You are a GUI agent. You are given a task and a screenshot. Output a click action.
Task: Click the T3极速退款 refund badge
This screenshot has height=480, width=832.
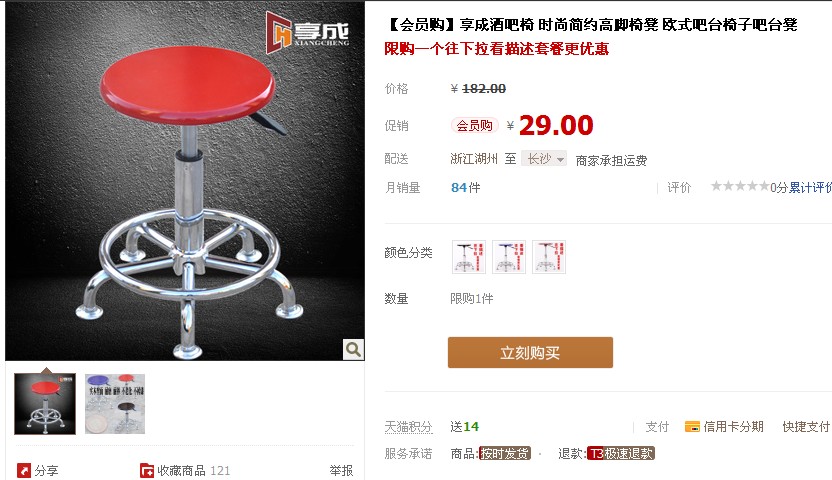[x=621, y=453]
